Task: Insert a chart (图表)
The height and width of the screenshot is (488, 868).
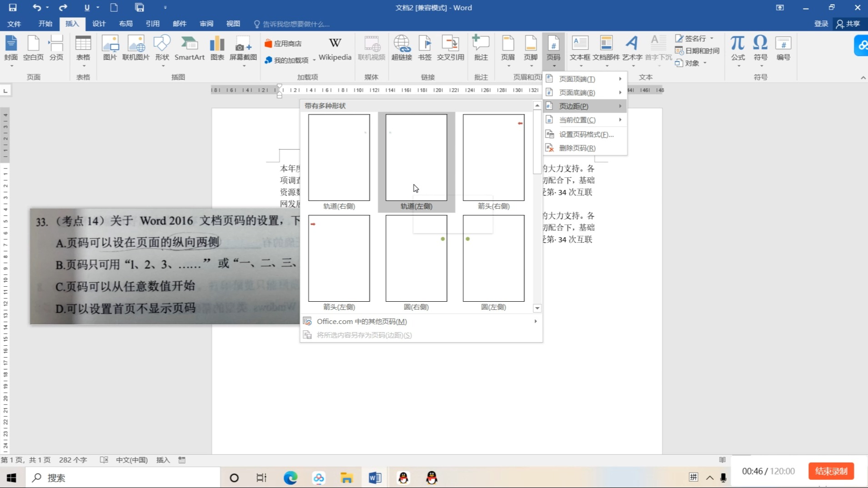Action: pos(217,49)
